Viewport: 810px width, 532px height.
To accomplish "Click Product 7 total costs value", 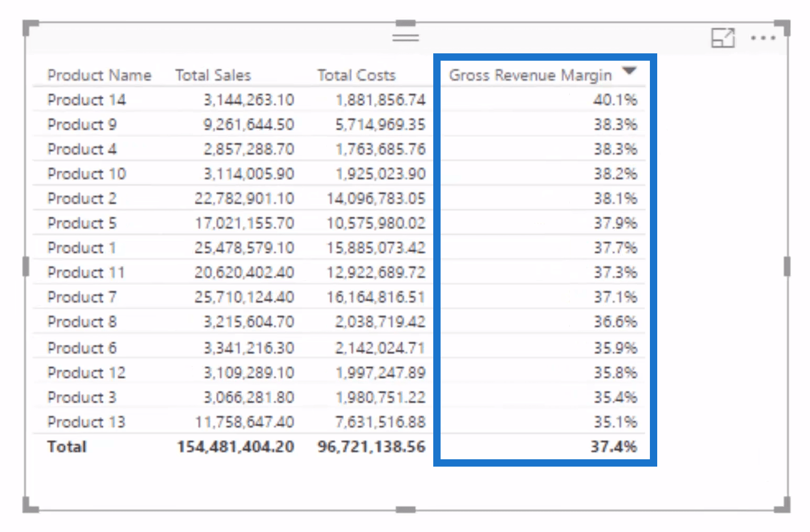I will click(376, 297).
